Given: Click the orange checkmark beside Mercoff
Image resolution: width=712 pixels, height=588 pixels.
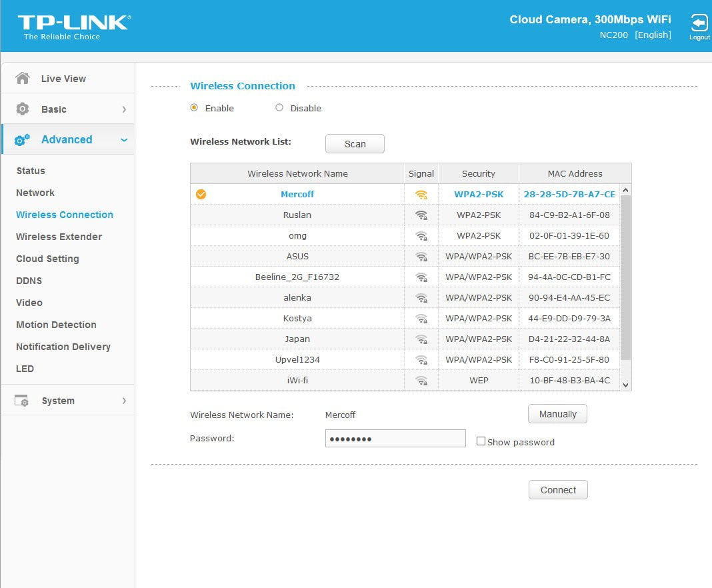Looking at the screenshot, I should tap(201, 195).
